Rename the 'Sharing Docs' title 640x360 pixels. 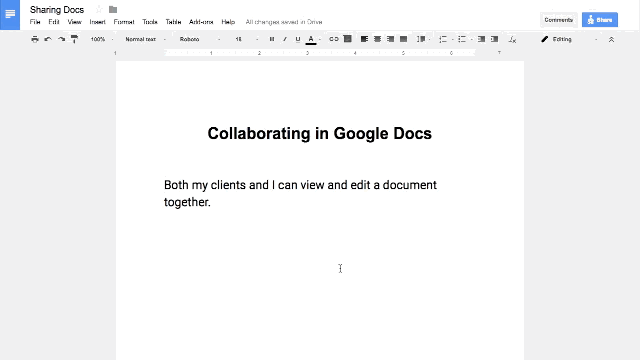tap(57, 9)
